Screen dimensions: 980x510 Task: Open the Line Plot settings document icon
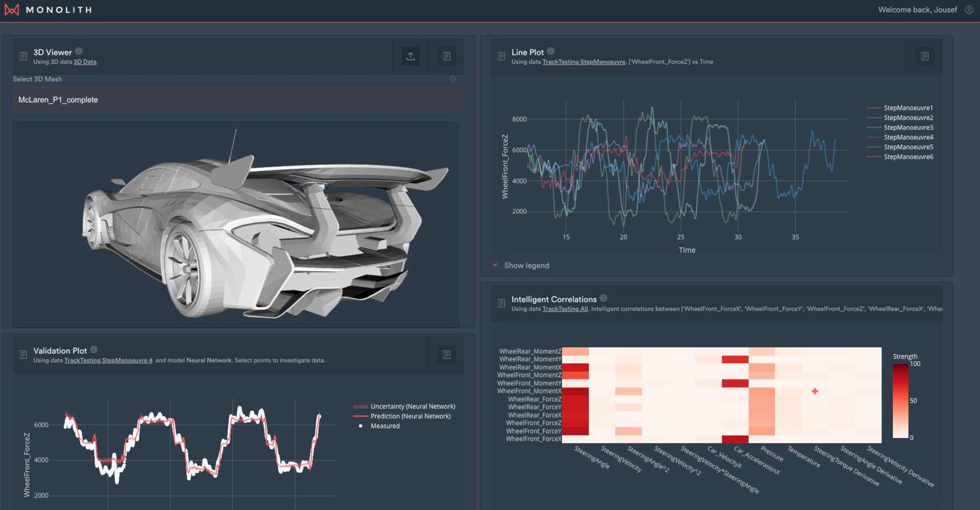(x=925, y=56)
